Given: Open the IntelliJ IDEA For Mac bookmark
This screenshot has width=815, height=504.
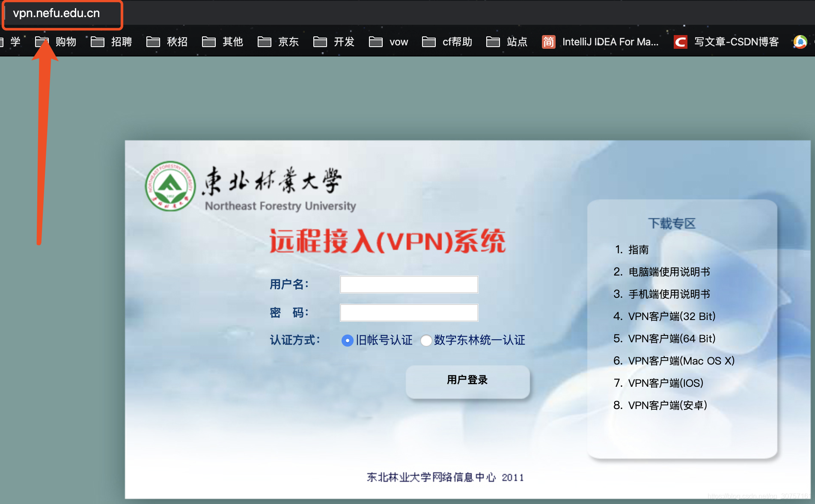Looking at the screenshot, I should point(600,42).
